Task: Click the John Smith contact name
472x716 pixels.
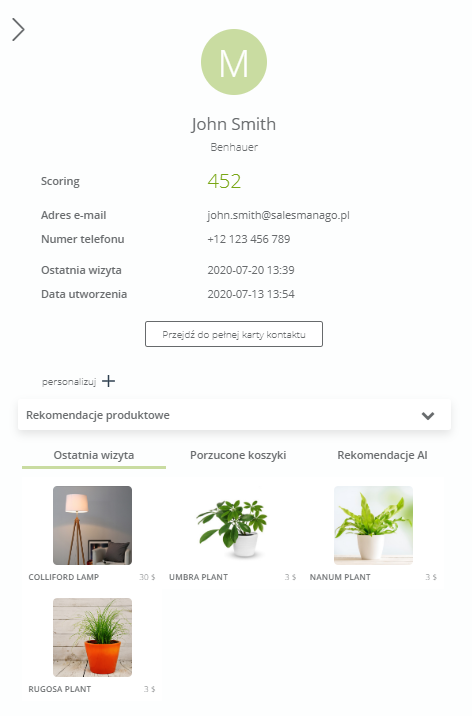Action: [x=234, y=124]
